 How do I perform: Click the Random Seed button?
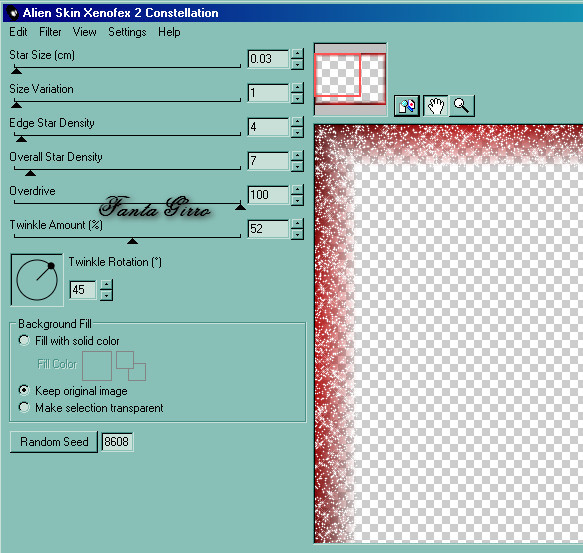pos(54,442)
